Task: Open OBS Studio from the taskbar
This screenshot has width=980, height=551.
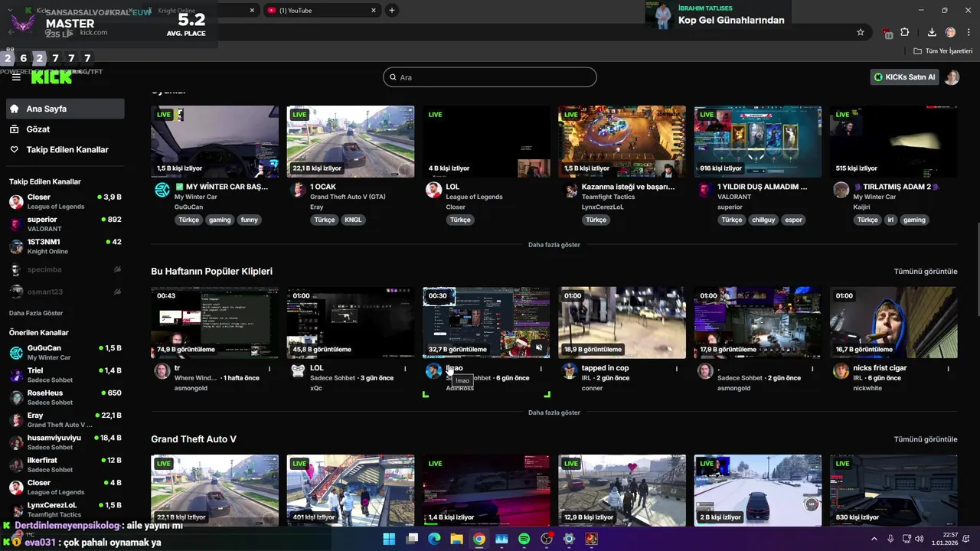Action: pyautogui.click(x=547, y=539)
